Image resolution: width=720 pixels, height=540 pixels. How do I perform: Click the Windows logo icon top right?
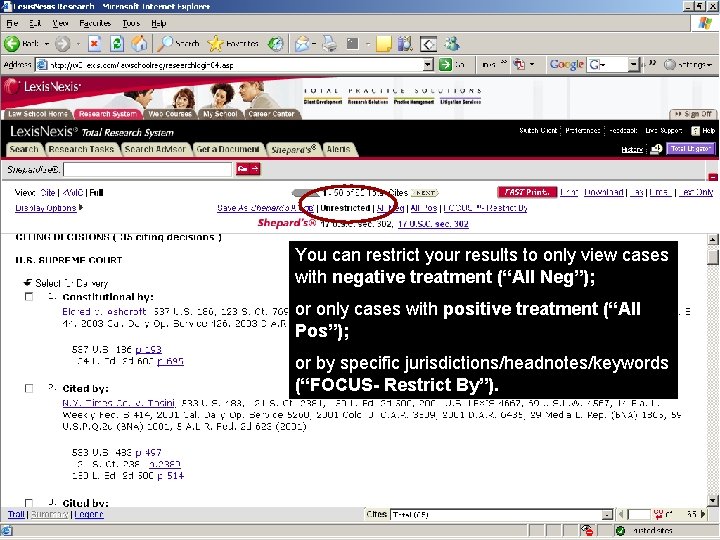(705, 23)
